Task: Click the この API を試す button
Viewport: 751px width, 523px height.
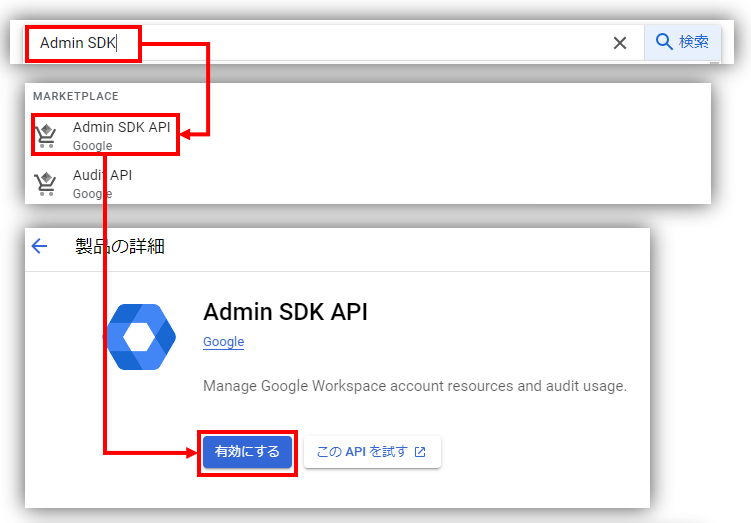Action: 372,452
